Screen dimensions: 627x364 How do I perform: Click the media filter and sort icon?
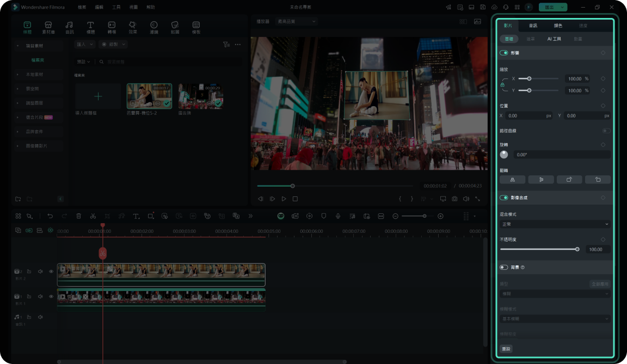[226, 45]
